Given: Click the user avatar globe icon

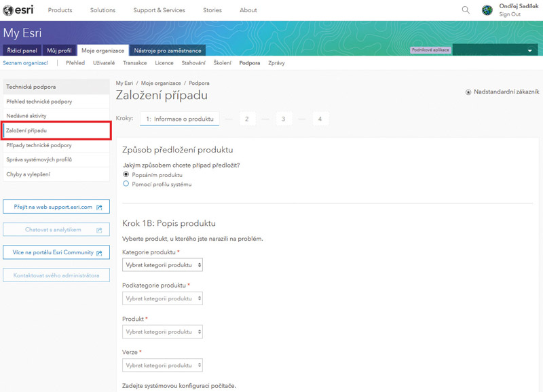Looking at the screenshot, I should [487, 10].
